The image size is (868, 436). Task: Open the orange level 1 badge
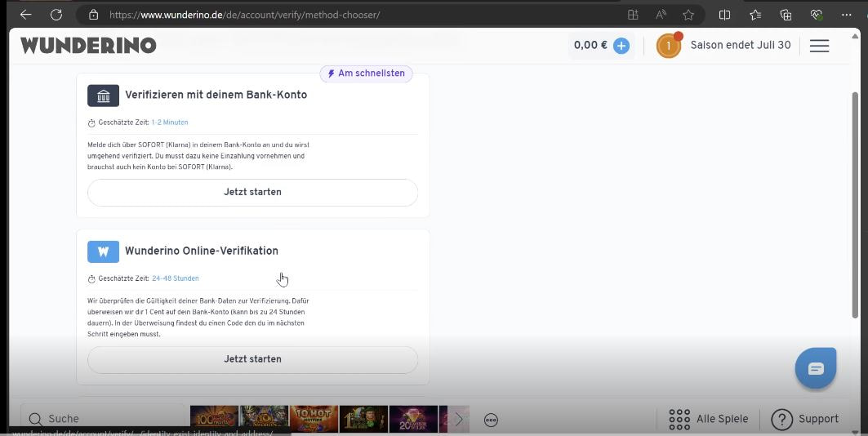(x=668, y=46)
